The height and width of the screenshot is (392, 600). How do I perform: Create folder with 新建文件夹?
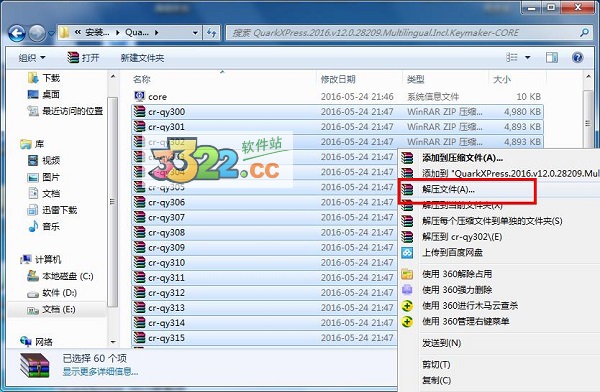click(142, 58)
